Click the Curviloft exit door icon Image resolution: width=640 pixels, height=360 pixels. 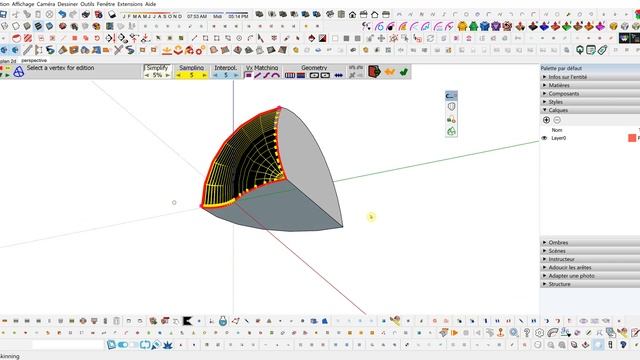374,72
